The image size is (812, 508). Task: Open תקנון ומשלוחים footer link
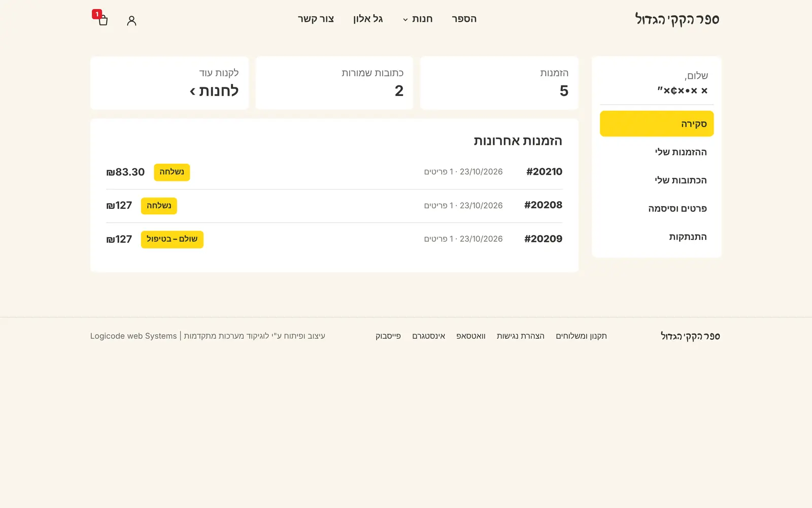pyautogui.click(x=581, y=336)
